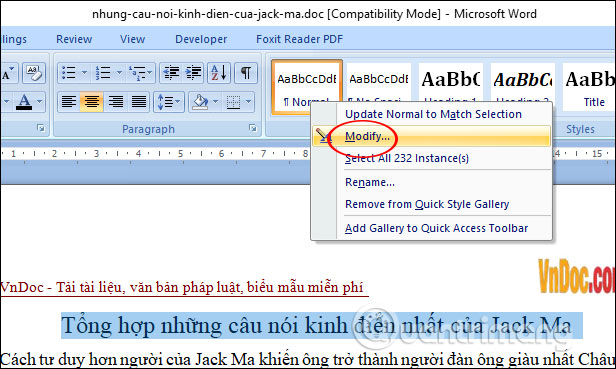The height and width of the screenshot is (369, 616).
Task: Apply the Title style
Action: pos(589,87)
